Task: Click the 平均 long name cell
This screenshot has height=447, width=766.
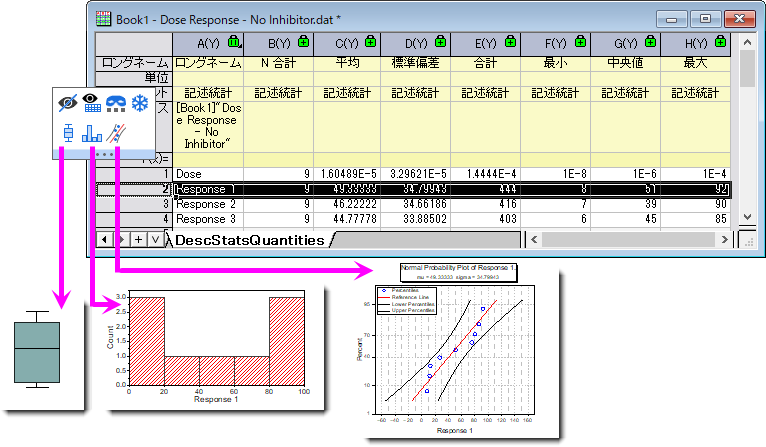Action: tap(347, 63)
